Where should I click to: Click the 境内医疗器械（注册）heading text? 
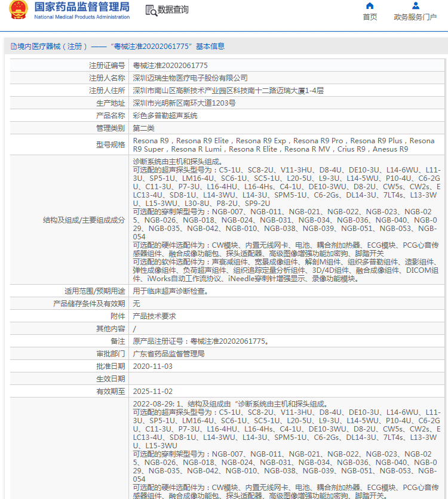(52, 47)
